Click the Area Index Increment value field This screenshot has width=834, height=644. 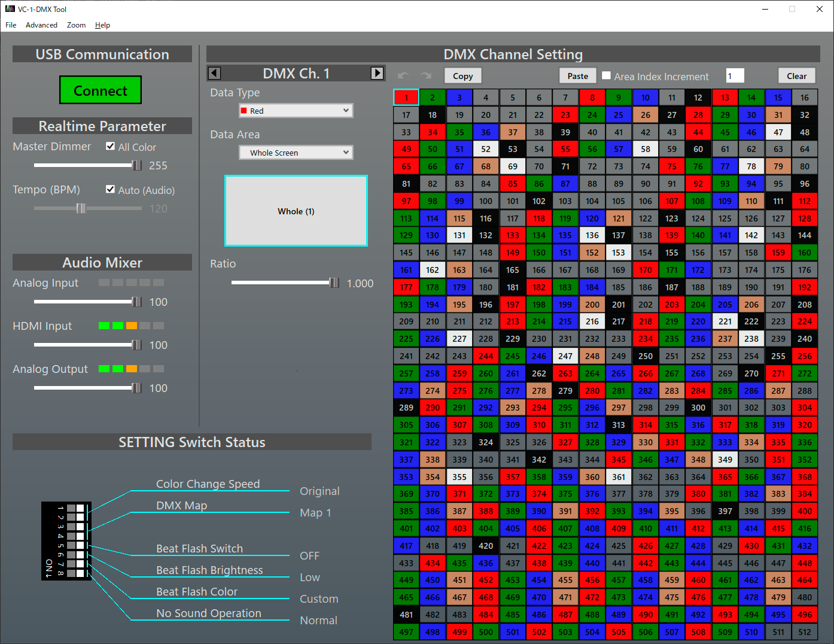pos(735,76)
